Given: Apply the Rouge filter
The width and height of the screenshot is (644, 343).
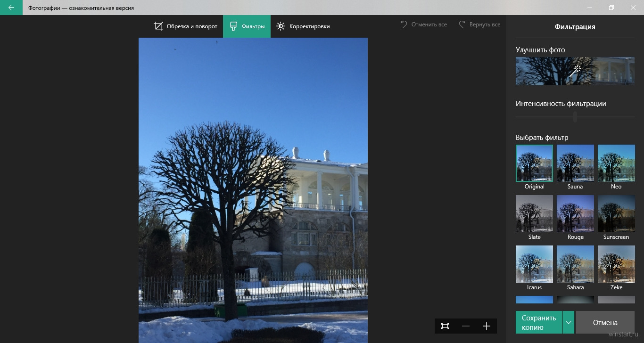Looking at the screenshot, I should point(575,213).
